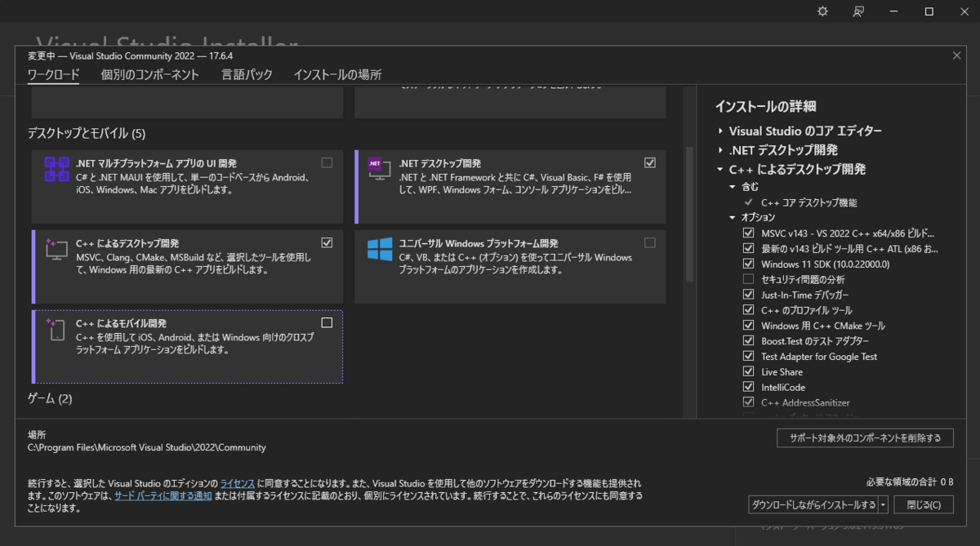
Task: Toggle MSVC v143 build tools option
Action: click(x=748, y=233)
